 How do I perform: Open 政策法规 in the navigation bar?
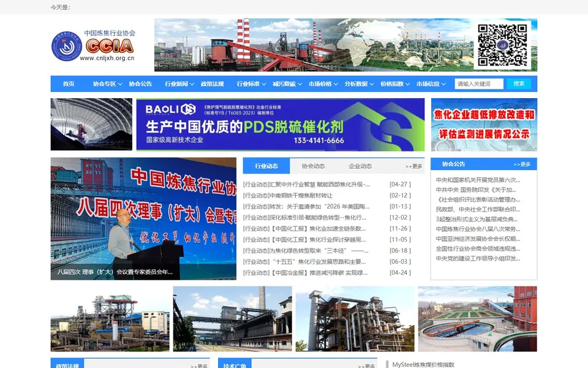[213, 84]
